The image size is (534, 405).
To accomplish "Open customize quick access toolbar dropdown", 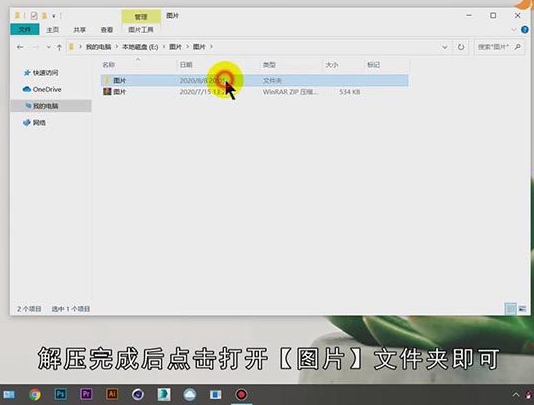I will 53,16.
